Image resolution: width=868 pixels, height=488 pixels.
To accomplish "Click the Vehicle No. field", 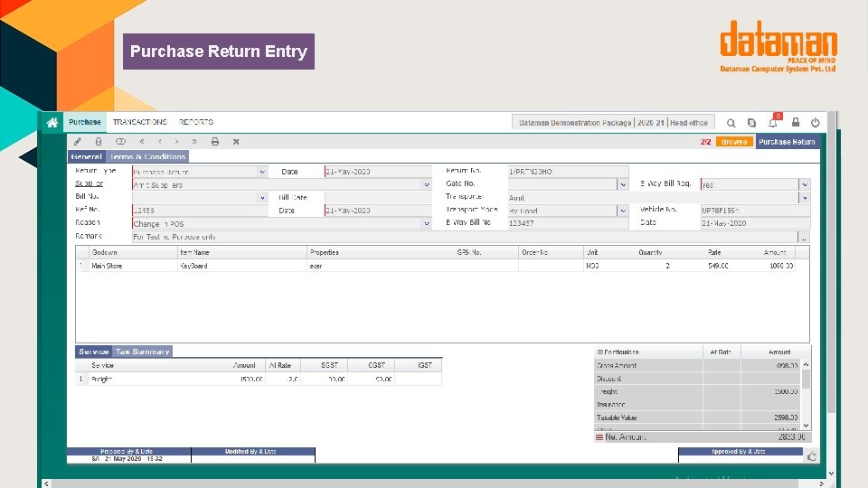I will click(x=755, y=211).
